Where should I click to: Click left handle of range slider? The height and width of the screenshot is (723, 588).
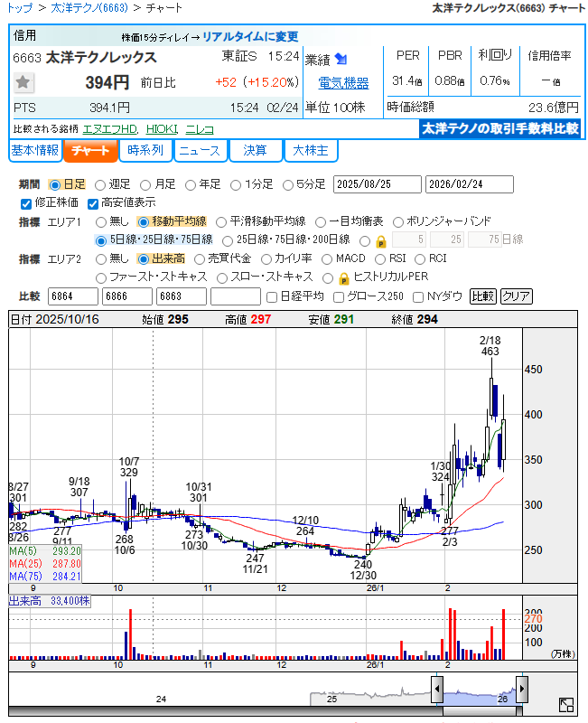point(437,690)
